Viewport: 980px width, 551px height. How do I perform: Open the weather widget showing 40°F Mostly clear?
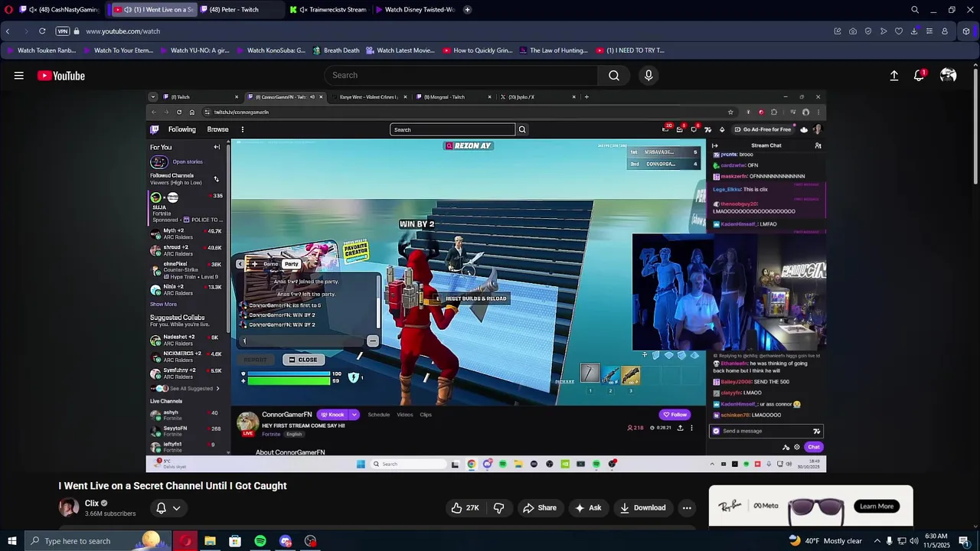coord(825,541)
